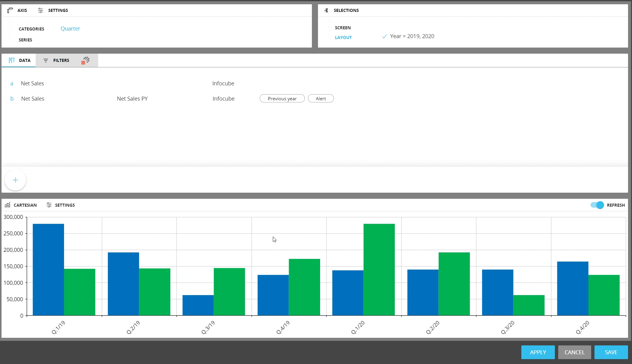Add a new data block with plus
Screen dimensions: 632x364
click(x=15, y=180)
